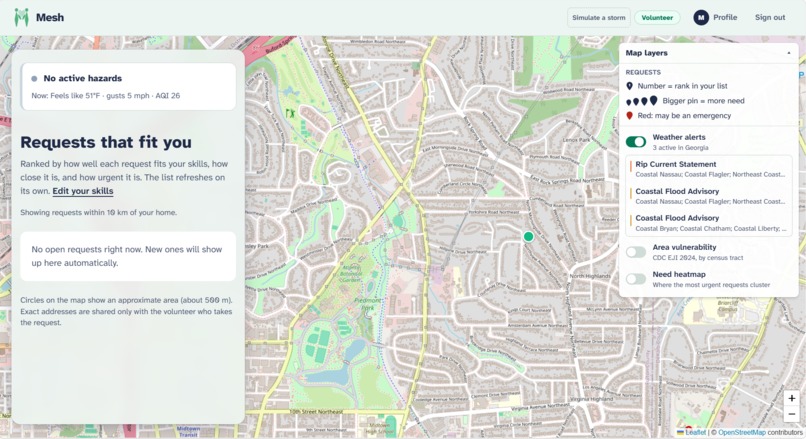Open the Coastal Flood Advisory for Coastal Nassau

pyautogui.click(x=709, y=196)
